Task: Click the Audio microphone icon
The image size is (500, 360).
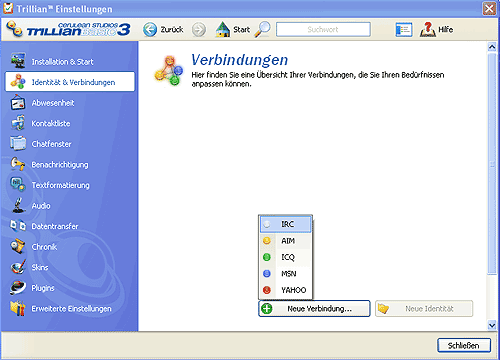Action: click(x=19, y=205)
